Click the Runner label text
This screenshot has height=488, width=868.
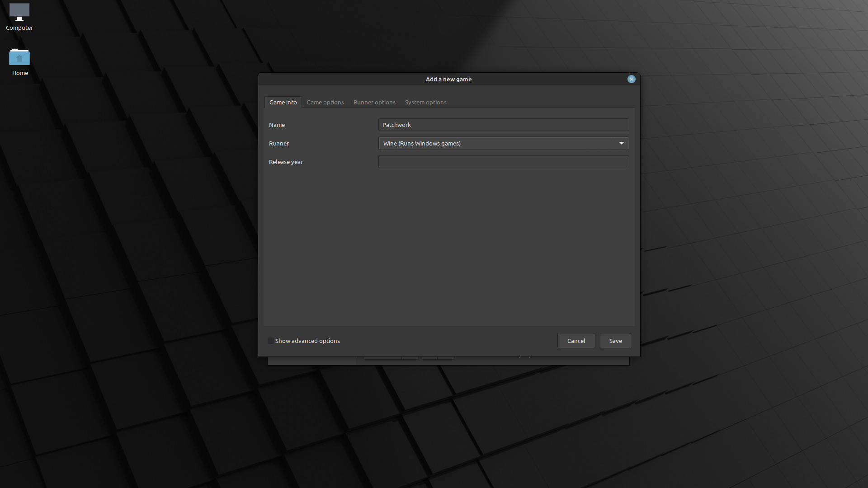click(278, 143)
